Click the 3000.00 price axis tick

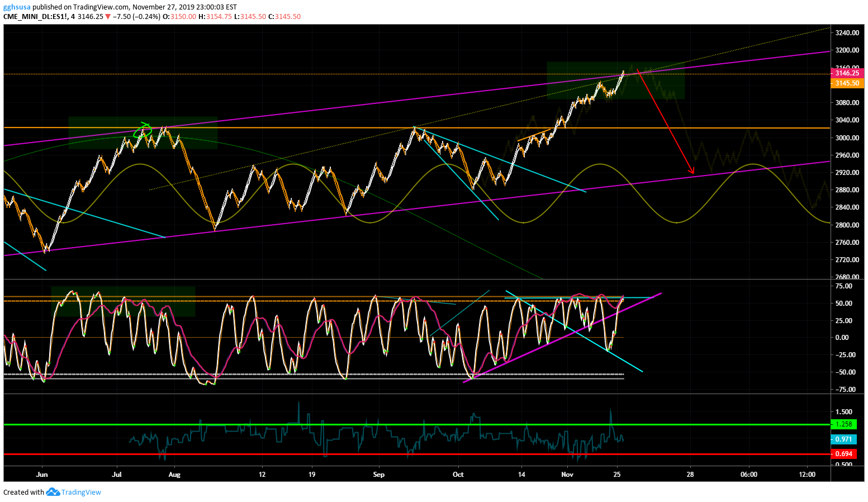tap(847, 138)
